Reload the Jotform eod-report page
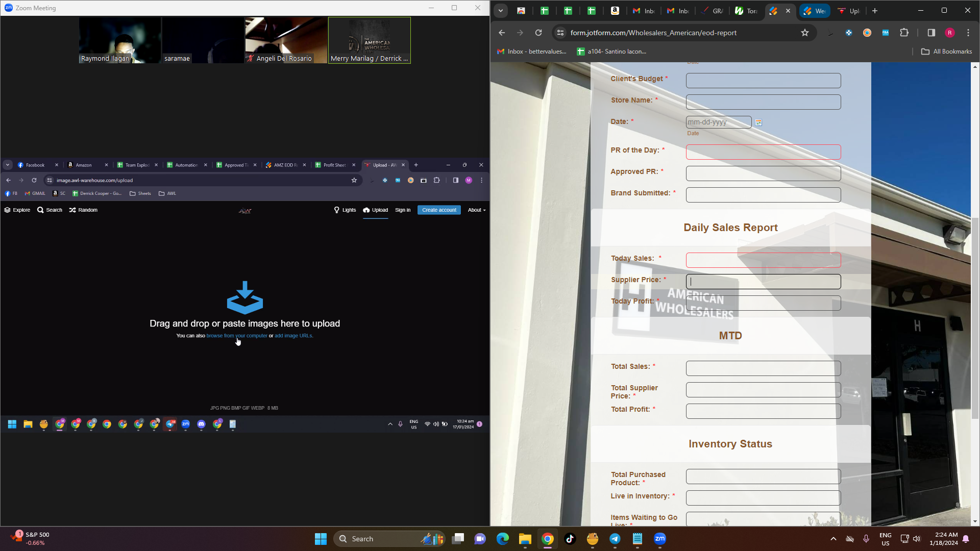Viewport: 980px width, 551px height. tap(538, 33)
